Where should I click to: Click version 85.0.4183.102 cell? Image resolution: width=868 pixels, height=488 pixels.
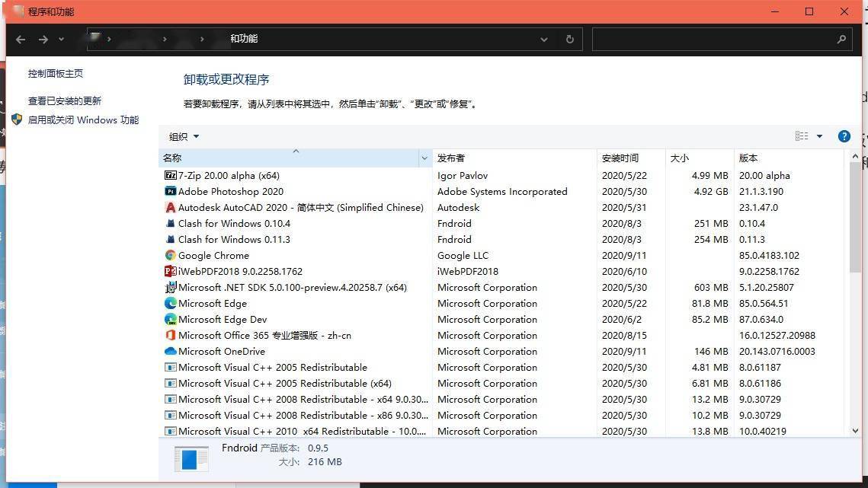coord(769,256)
